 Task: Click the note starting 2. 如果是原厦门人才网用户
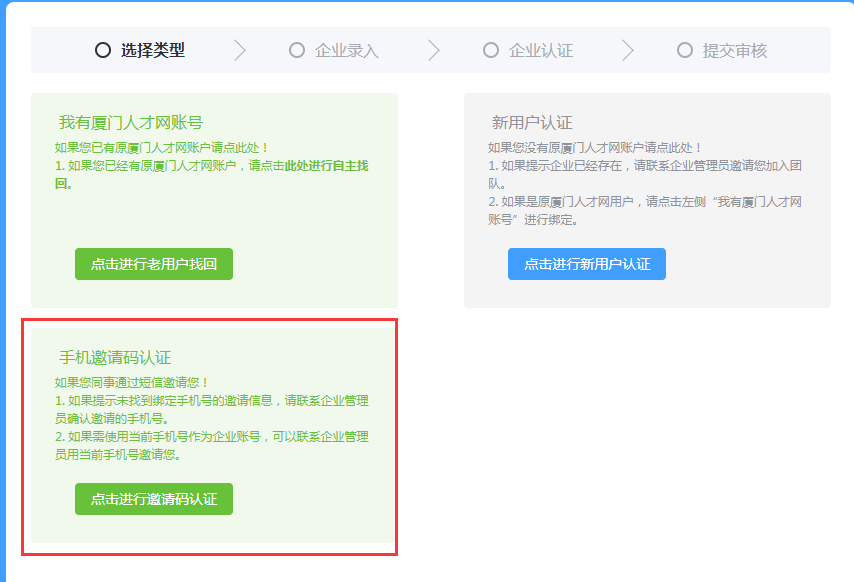click(x=644, y=210)
